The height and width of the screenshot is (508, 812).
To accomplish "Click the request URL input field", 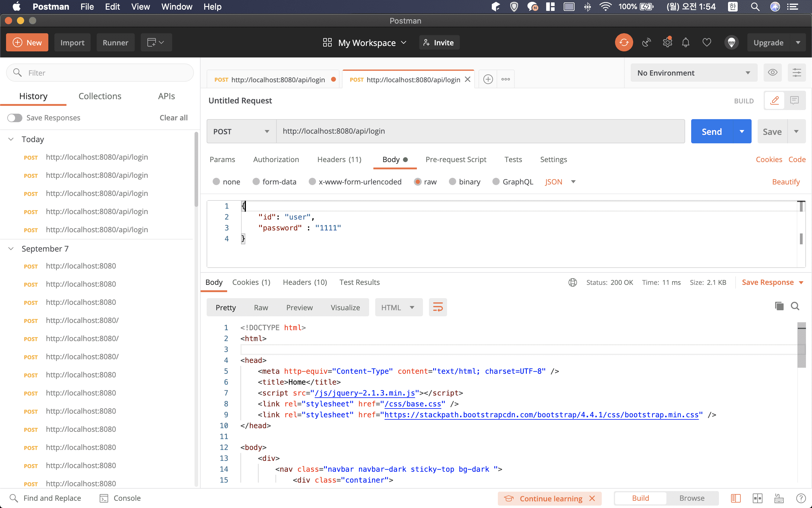I will (481, 131).
